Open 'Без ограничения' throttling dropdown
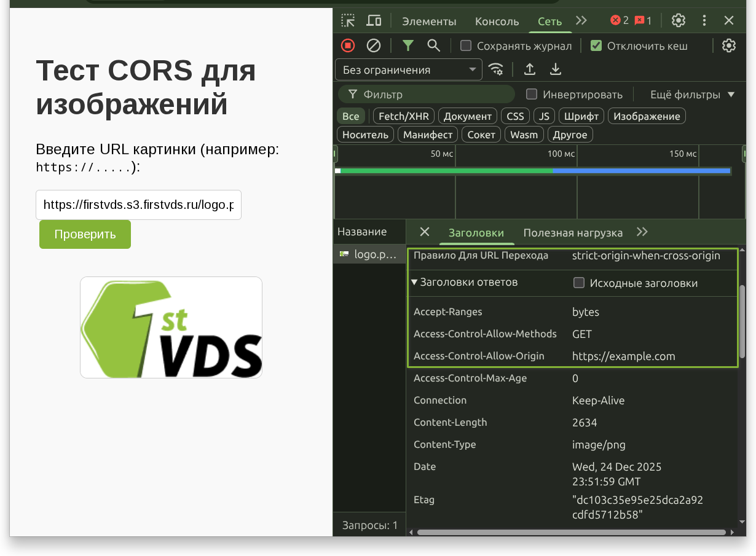The image size is (756, 556). 408,69
